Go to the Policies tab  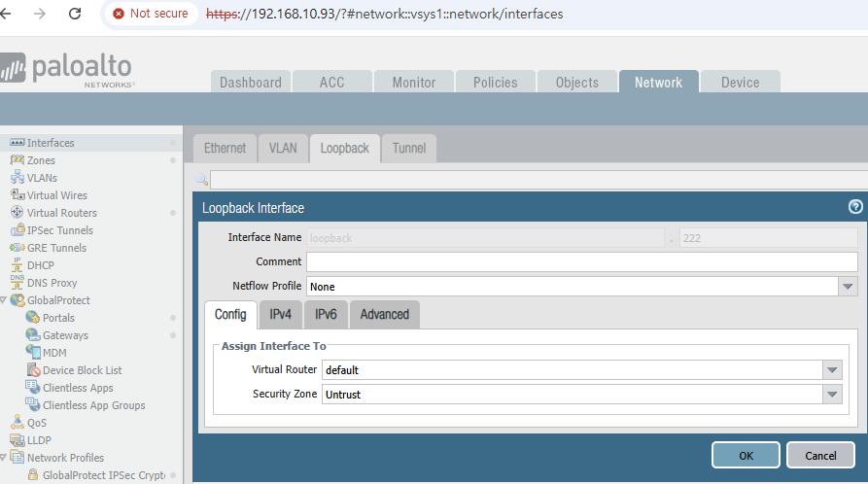[x=495, y=82]
